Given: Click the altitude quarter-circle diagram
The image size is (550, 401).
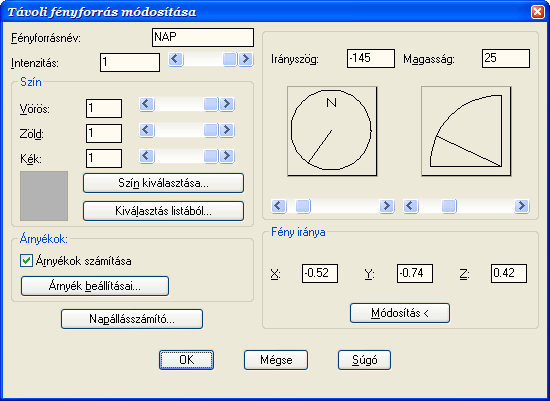Looking at the screenshot, I should 466,131.
